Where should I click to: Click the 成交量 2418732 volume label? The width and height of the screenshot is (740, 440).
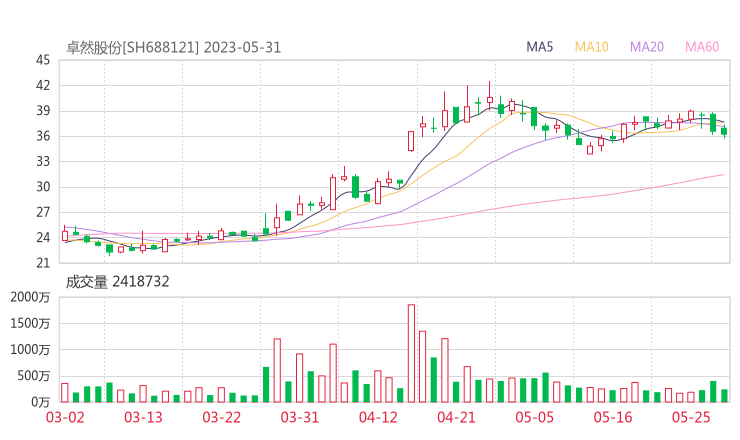tap(117, 282)
